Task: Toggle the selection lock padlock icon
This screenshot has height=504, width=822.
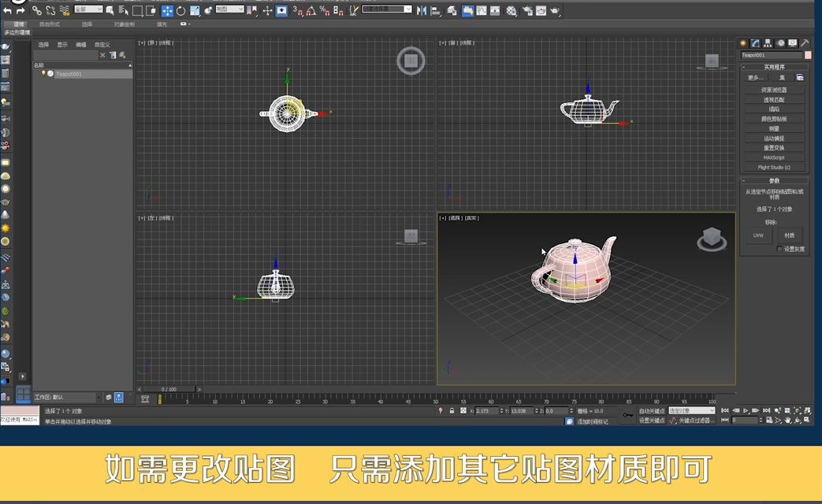Action: point(452,411)
